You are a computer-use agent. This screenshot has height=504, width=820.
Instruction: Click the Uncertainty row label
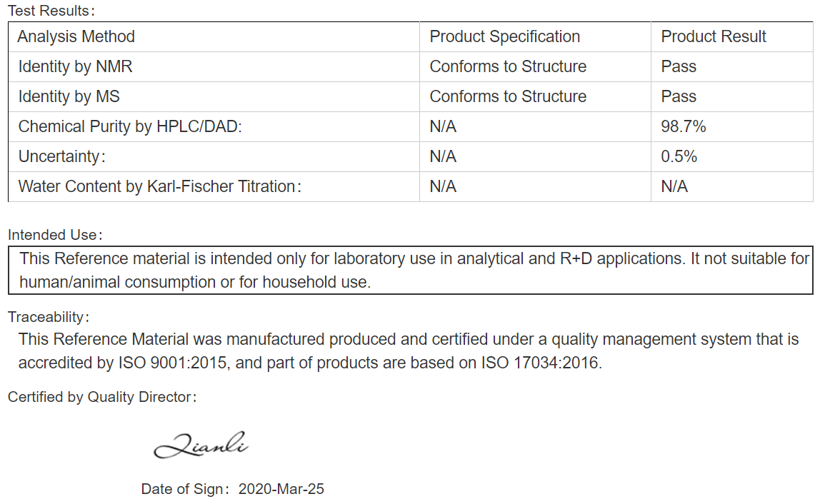(61, 156)
